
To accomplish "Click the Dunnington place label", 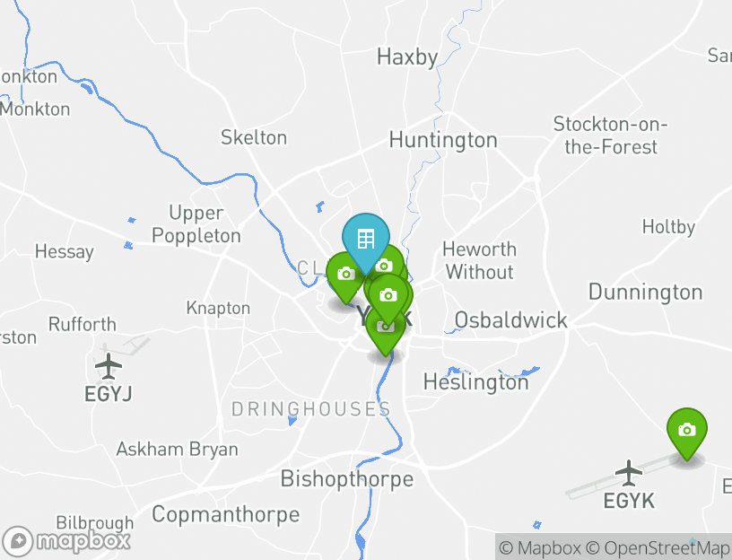I will (x=645, y=293).
